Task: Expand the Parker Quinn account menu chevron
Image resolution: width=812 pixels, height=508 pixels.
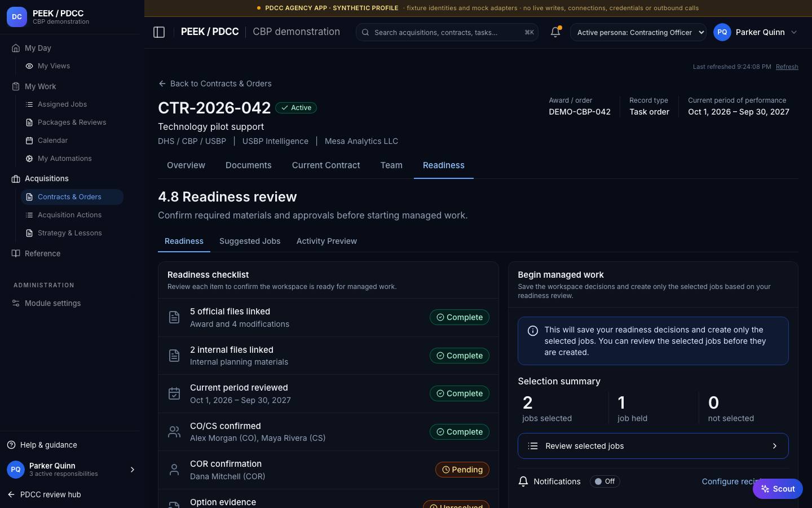Action: point(794,32)
